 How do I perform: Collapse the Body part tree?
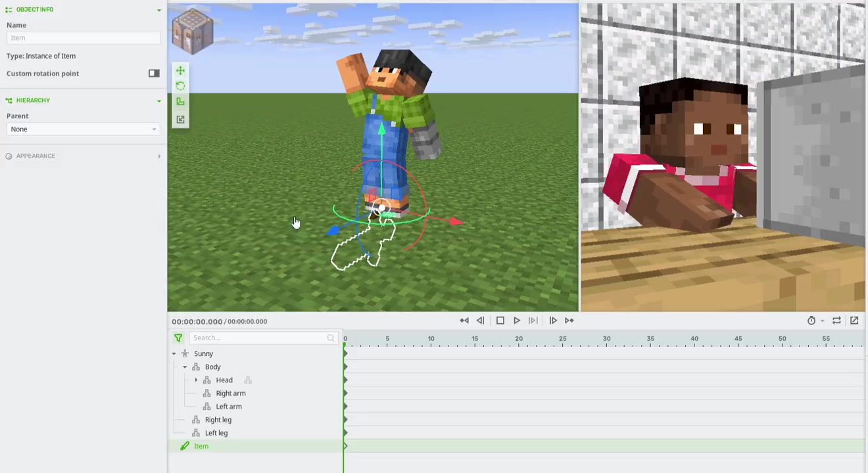coord(185,367)
